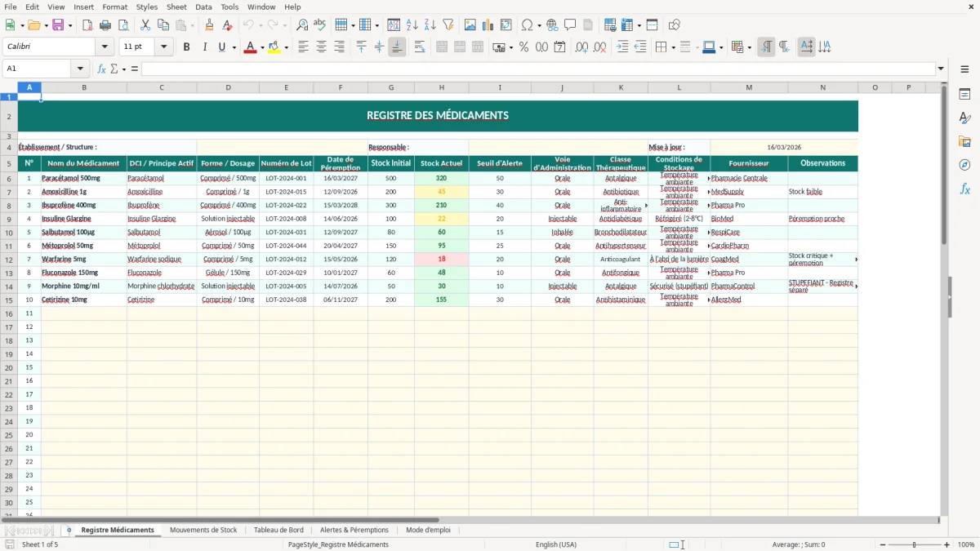Open the Data menu
The width and height of the screenshot is (980, 551).
203,7
